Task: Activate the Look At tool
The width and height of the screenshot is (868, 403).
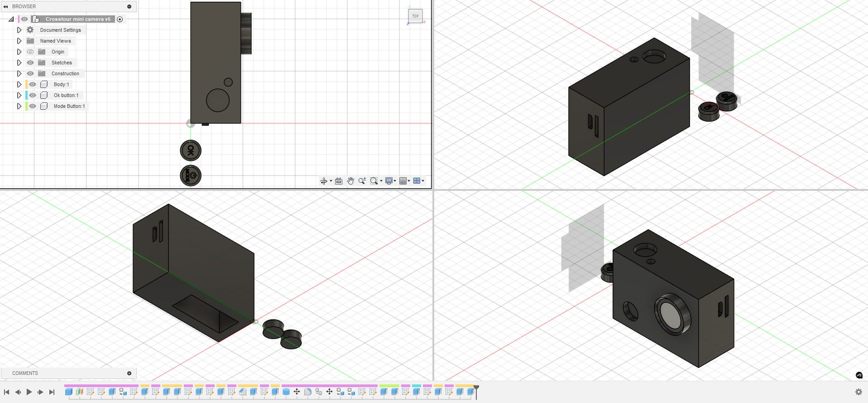Action: tap(339, 181)
